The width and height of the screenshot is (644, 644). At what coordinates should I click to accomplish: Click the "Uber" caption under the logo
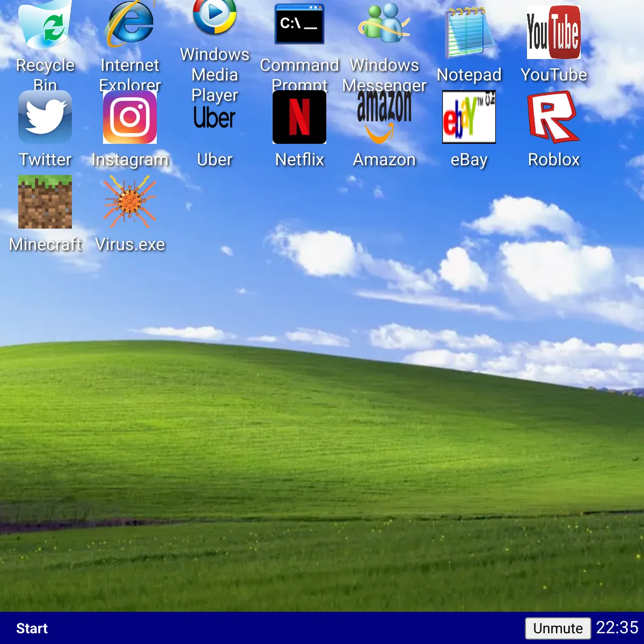pyautogui.click(x=215, y=160)
